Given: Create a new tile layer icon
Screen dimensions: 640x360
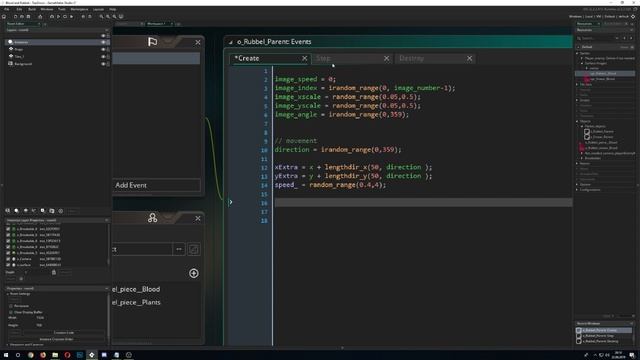Looking at the screenshot, I should pos(25,211).
